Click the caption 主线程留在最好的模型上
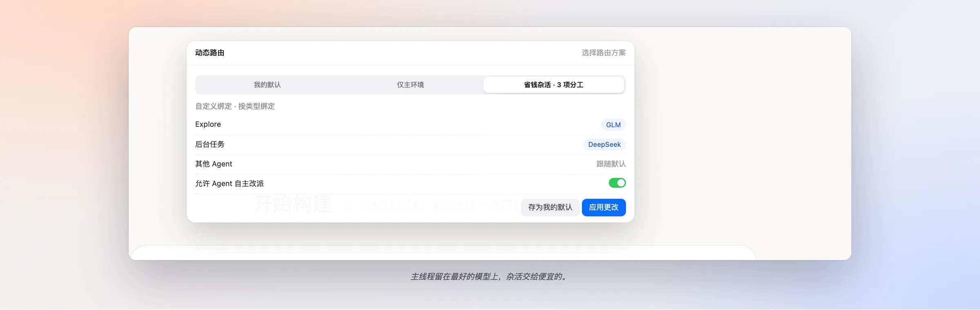 (x=454, y=277)
